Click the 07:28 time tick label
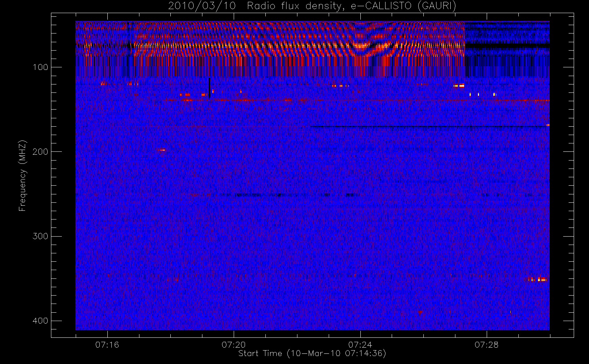Image resolution: width=589 pixels, height=364 pixels. 486,345
